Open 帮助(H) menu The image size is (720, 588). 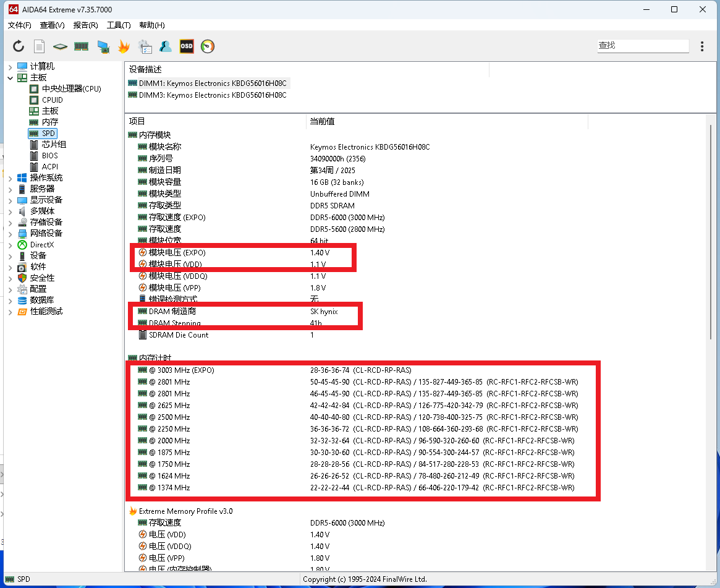151,25
